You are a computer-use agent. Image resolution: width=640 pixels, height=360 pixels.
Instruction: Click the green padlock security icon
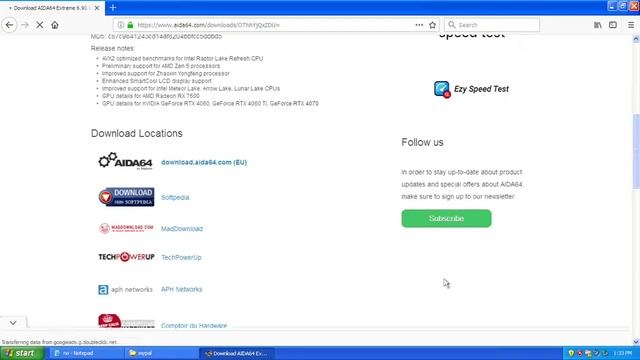pyautogui.click(x=130, y=25)
